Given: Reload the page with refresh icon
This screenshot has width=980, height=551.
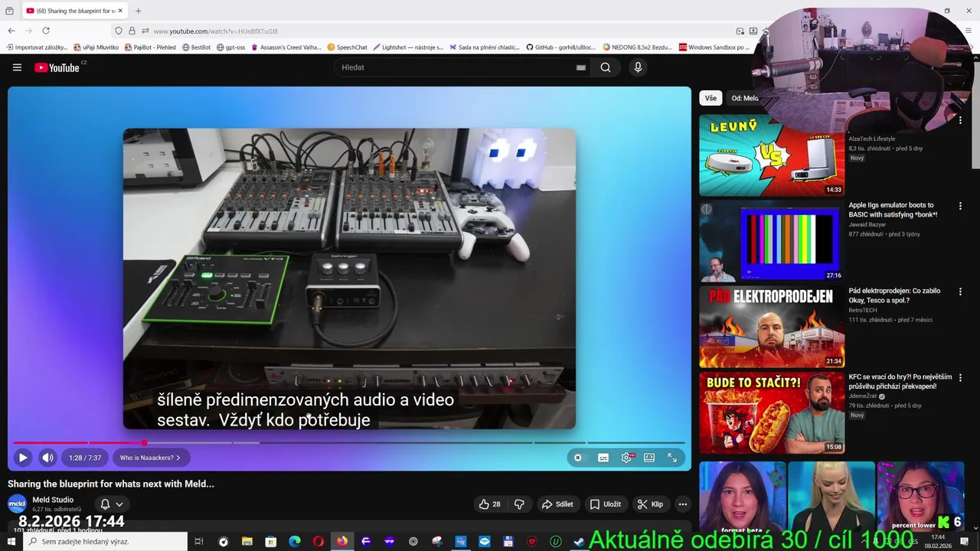Looking at the screenshot, I should [46, 31].
